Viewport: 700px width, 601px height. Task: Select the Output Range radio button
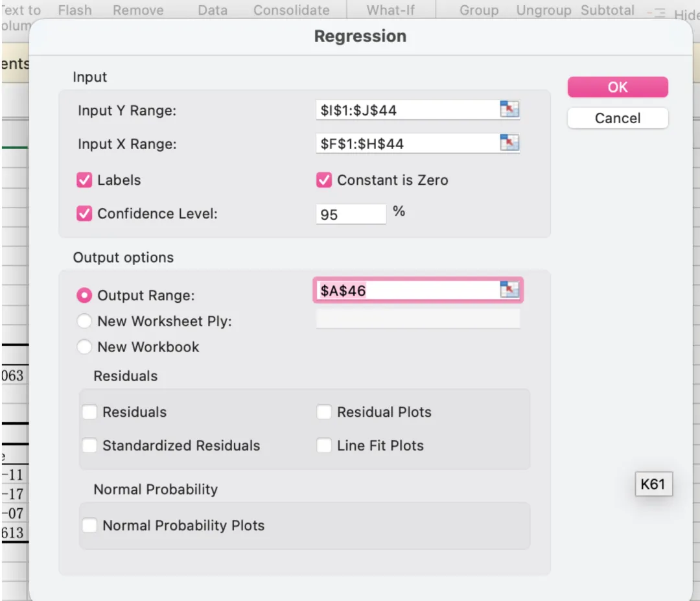[84, 296]
